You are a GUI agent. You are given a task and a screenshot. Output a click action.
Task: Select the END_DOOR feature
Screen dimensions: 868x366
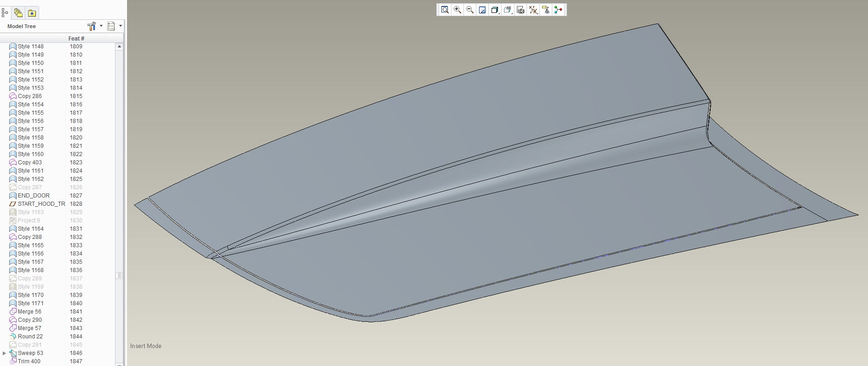point(34,196)
